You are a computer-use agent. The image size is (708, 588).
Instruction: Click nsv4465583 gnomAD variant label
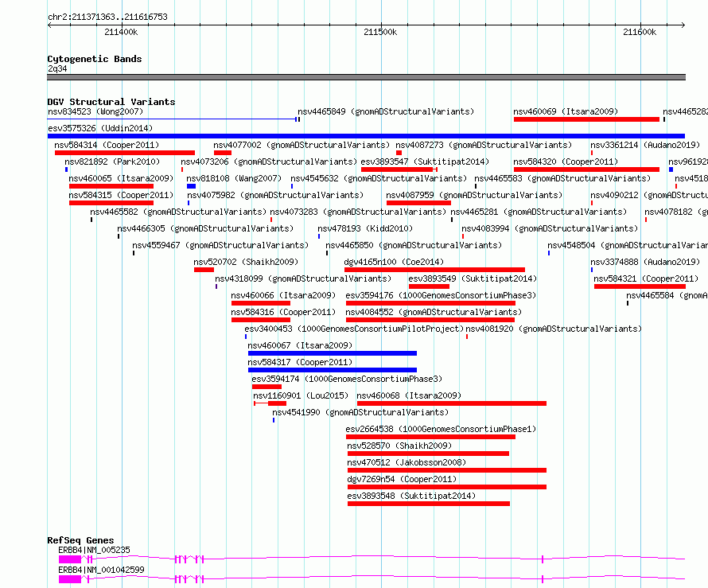click(x=562, y=178)
